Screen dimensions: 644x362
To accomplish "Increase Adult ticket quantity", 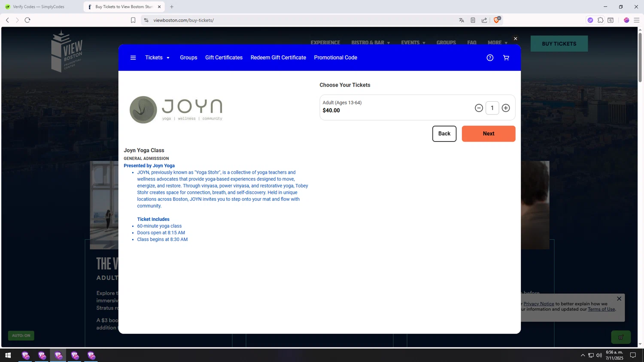I will click(506, 108).
